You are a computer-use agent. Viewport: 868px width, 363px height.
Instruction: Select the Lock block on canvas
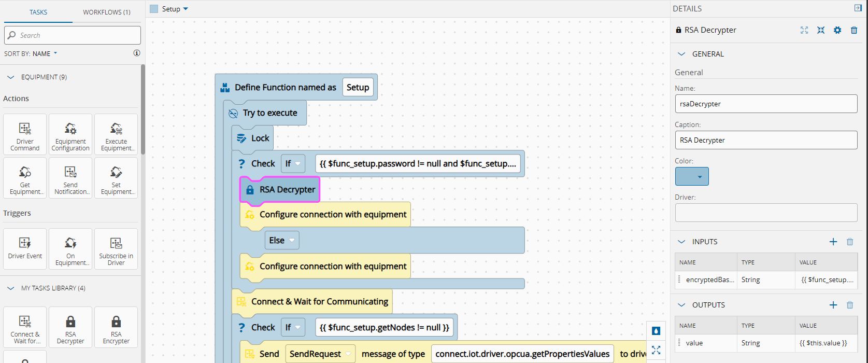pyautogui.click(x=252, y=138)
